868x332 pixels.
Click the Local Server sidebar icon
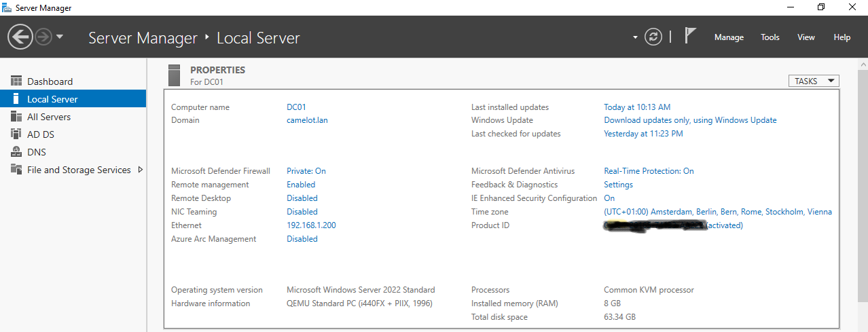(16, 99)
